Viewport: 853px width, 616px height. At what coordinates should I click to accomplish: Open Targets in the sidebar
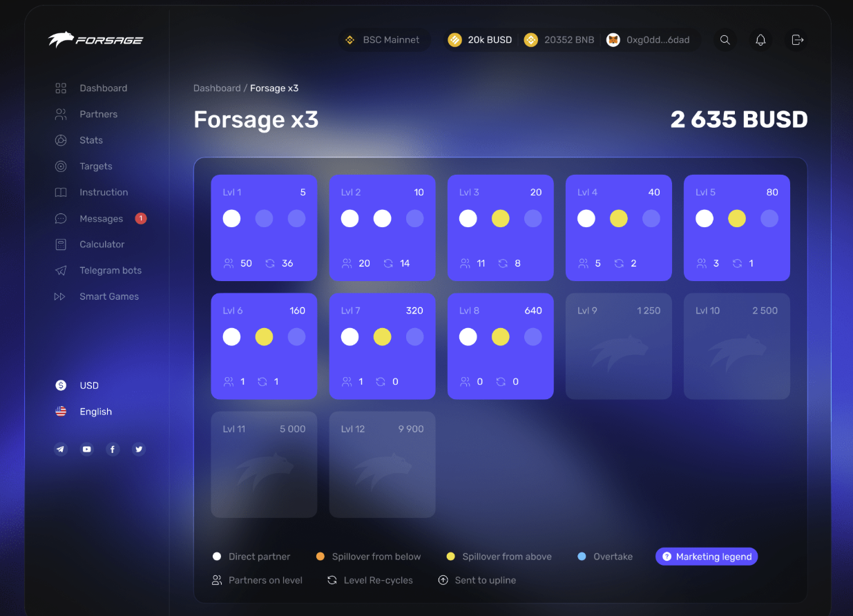[84, 166]
